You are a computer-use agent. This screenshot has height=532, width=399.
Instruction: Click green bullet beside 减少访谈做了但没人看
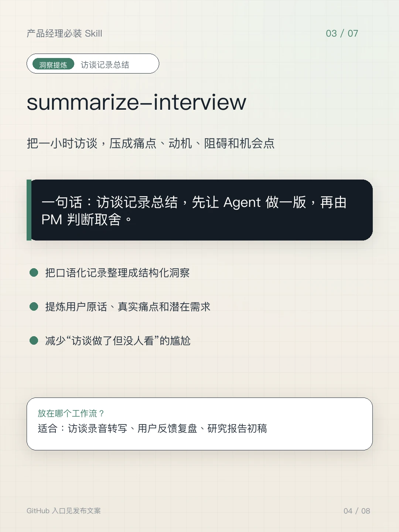pos(34,341)
